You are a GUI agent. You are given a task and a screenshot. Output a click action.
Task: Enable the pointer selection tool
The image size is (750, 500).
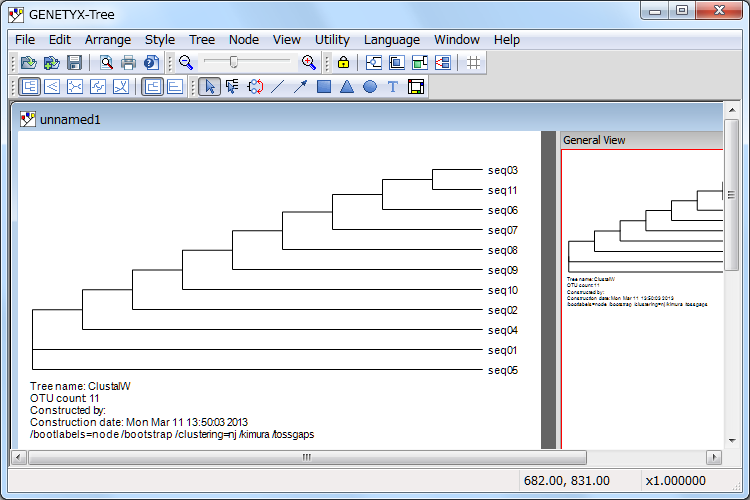click(210, 87)
